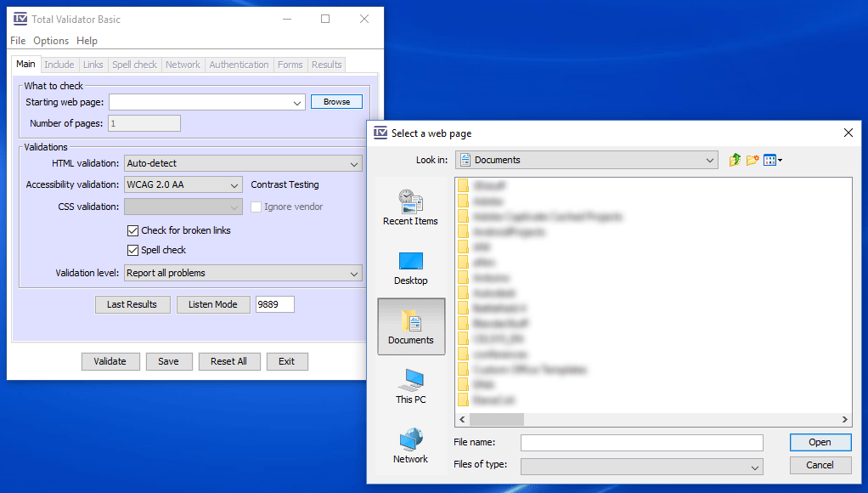
Task: Click Select a web page dialog logo icon
Action: click(x=380, y=133)
